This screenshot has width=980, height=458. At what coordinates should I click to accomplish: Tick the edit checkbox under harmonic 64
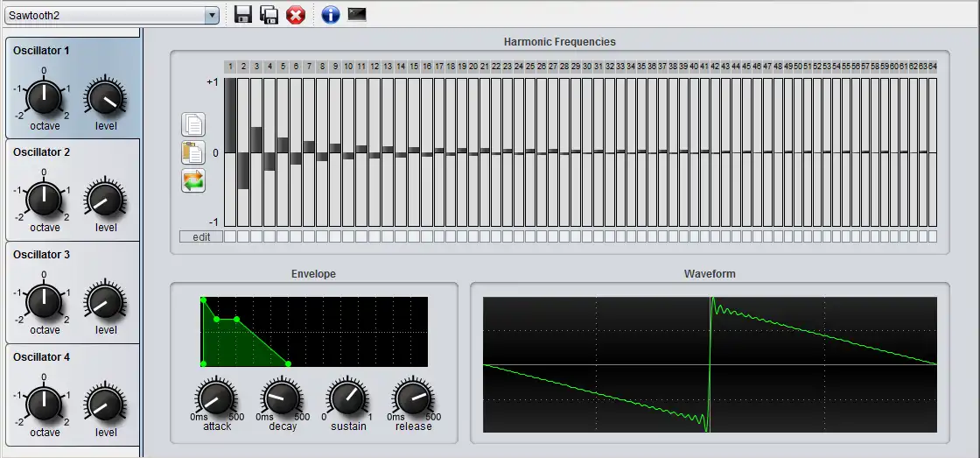[x=933, y=236]
